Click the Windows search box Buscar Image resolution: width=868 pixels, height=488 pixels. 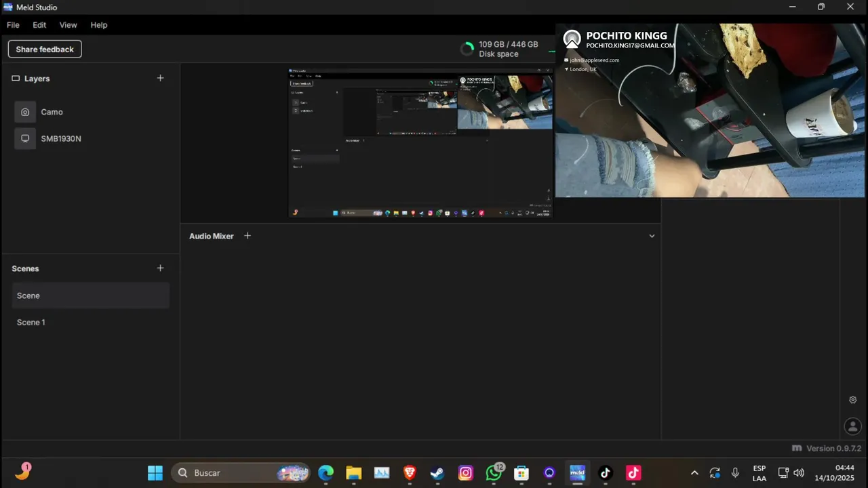[x=241, y=473]
